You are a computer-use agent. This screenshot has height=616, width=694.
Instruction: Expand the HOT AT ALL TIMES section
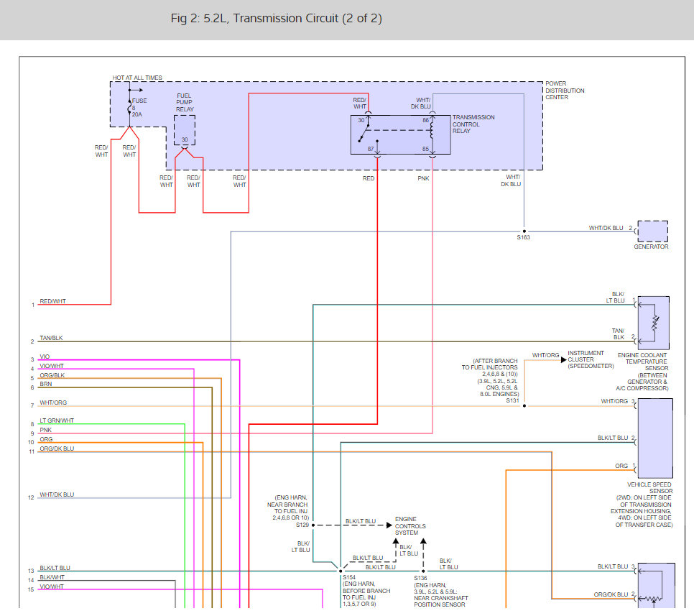point(137,77)
